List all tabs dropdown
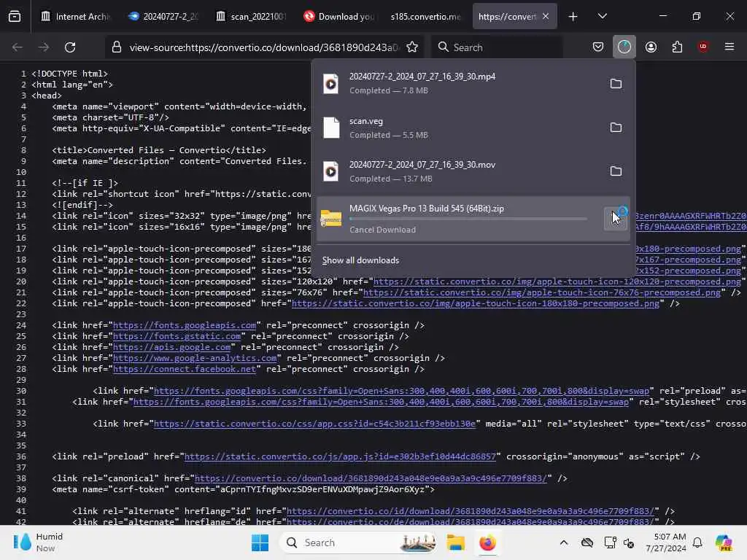The image size is (747, 560). [602, 16]
